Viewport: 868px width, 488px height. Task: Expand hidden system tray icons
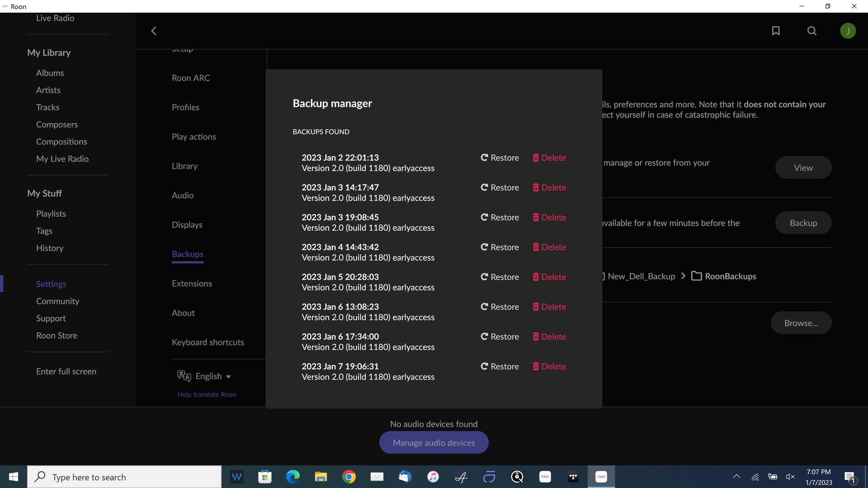(736, 477)
